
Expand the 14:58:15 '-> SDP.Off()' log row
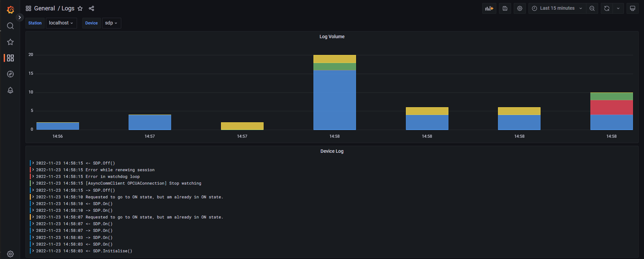33,190
